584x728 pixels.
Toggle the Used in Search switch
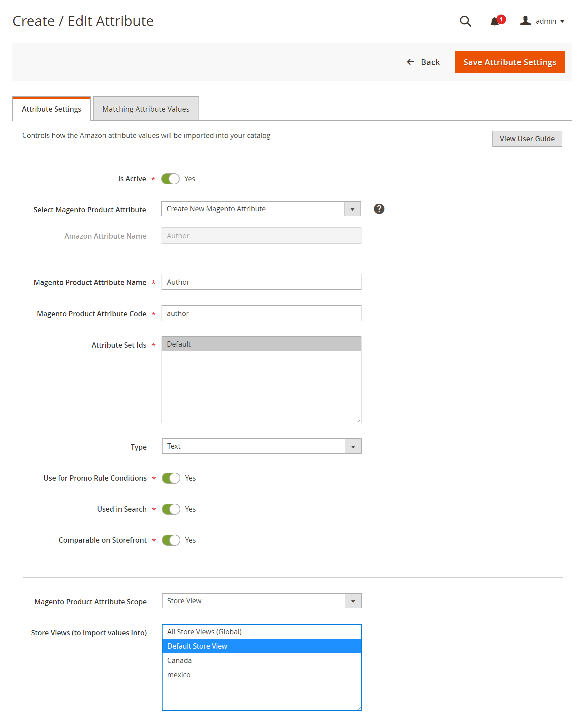coord(171,509)
